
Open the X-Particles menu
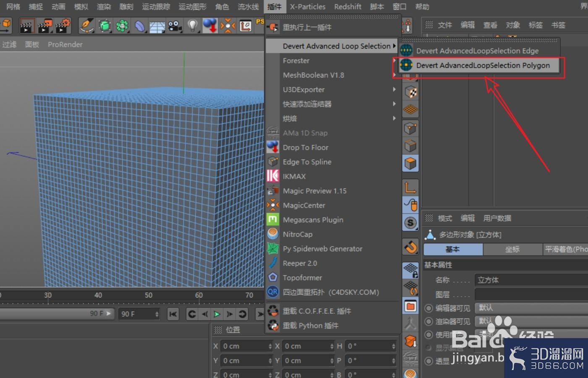pyautogui.click(x=308, y=7)
